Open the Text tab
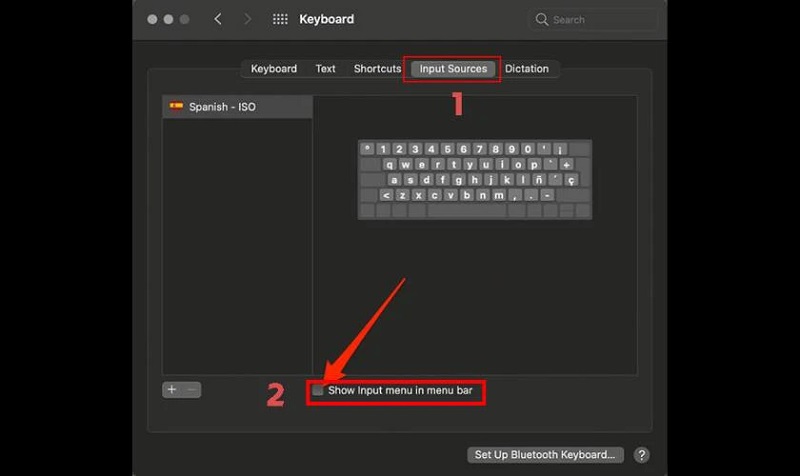 325,69
